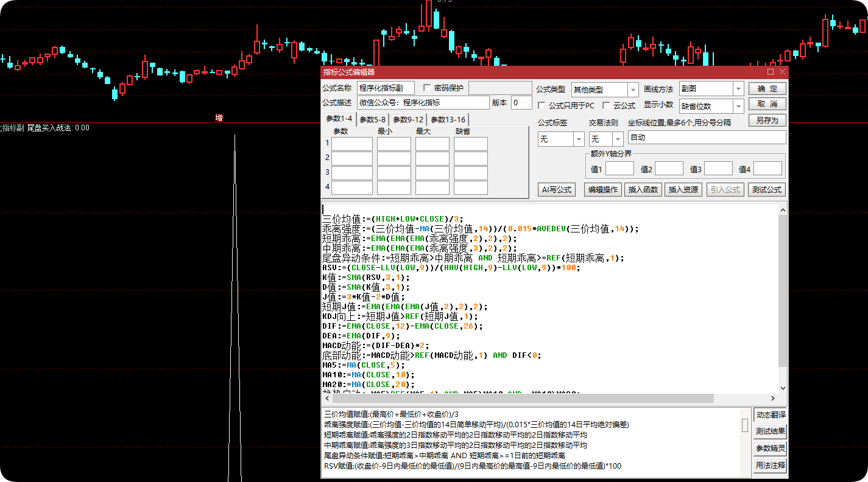Select the 参数13-16 tab
The height and width of the screenshot is (482, 868).
pyautogui.click(x=448, y=120)
